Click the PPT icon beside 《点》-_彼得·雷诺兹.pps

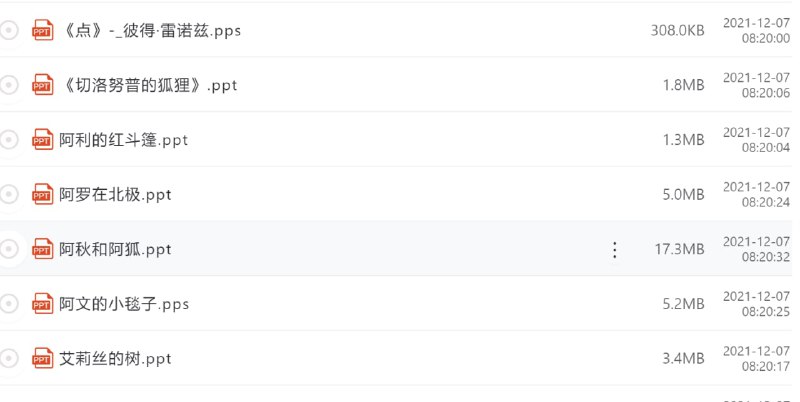[x=42, y=30]
